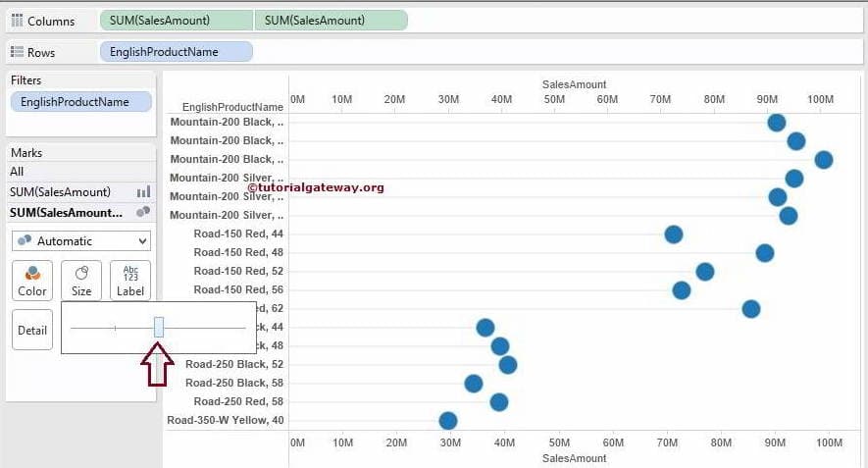Click the Road-150 Red, 44 row label
Image resolution: width=868 pixels, height=468 pixels.
coord(238,234)
